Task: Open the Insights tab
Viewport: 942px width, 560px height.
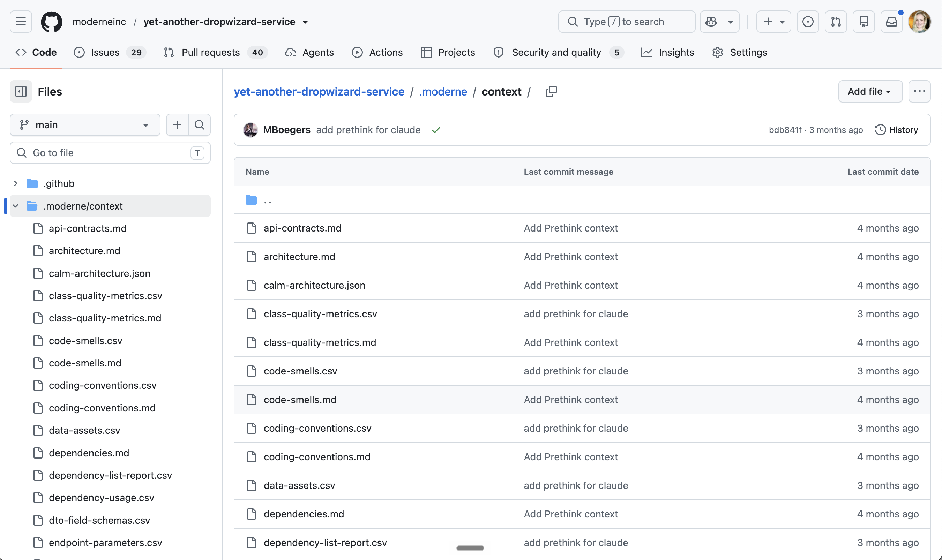Action: [x=667, y=52]
